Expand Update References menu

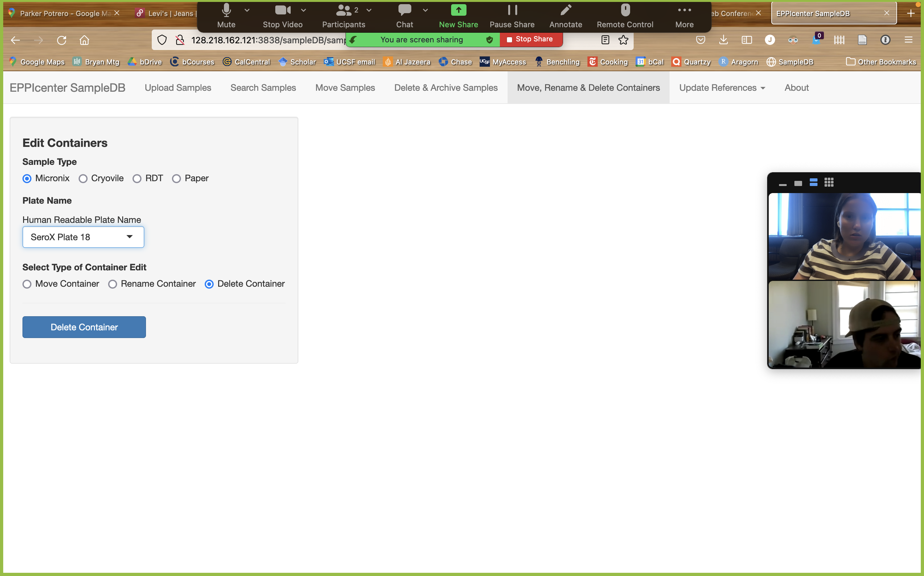722,88
